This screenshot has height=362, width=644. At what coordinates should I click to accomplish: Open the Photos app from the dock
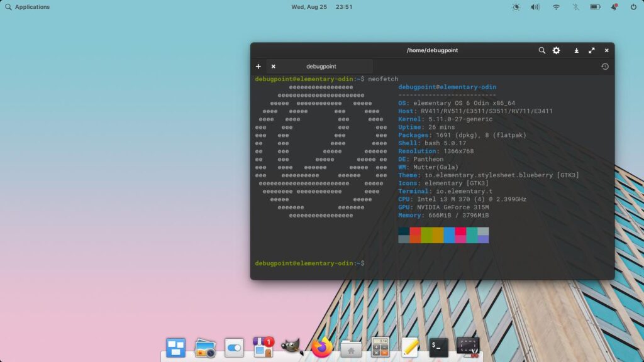204,346
